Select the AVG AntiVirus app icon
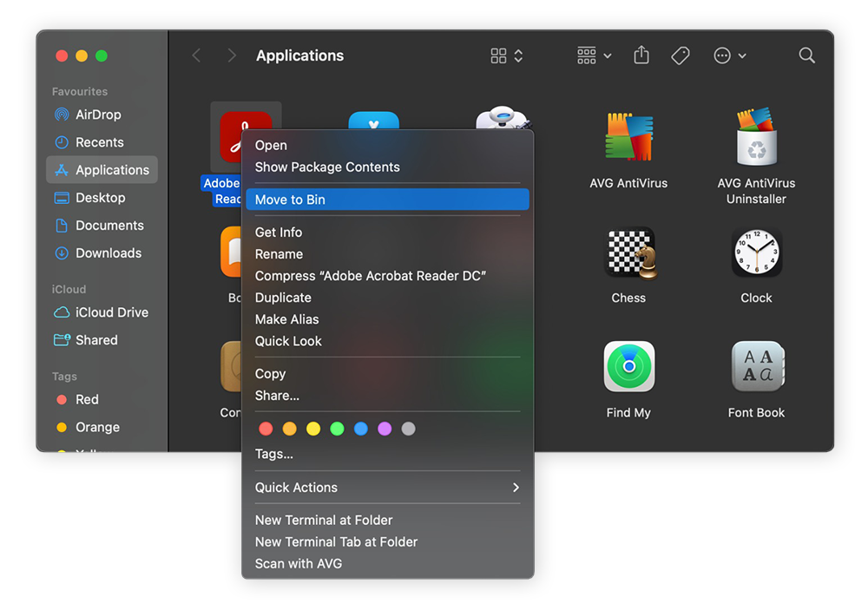Image resolution: width=868 pixels, height=610 pixels. [628, 136]
